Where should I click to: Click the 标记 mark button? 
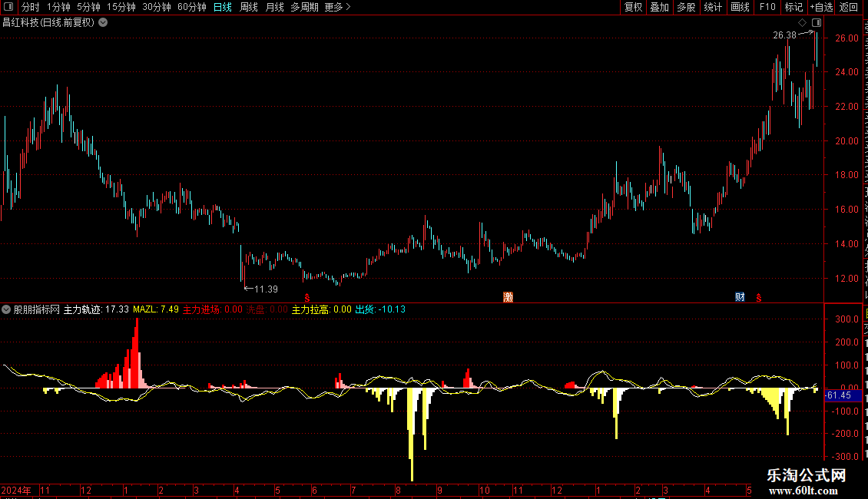(x=793, y=7)
